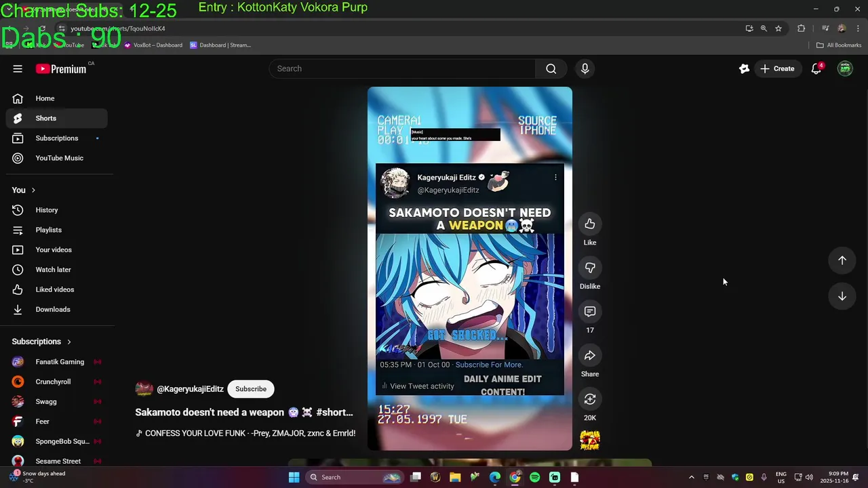
Task: Click the install app icon in address bar
Action: pos(749,28)
